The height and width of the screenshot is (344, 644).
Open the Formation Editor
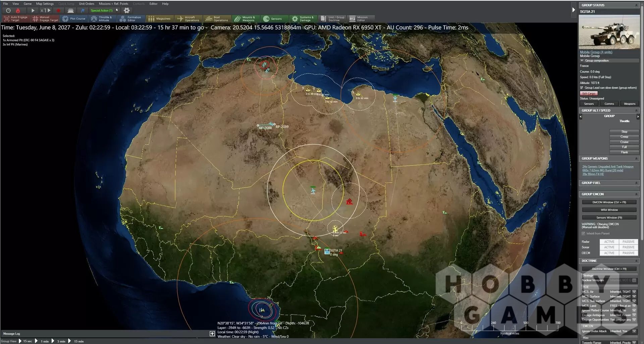pos(131,19)
